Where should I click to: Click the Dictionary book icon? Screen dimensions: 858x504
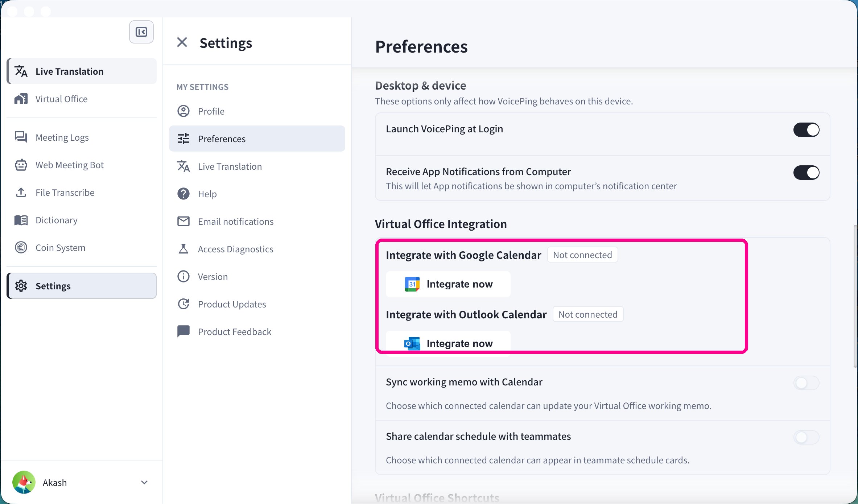(x=21, y=220)
